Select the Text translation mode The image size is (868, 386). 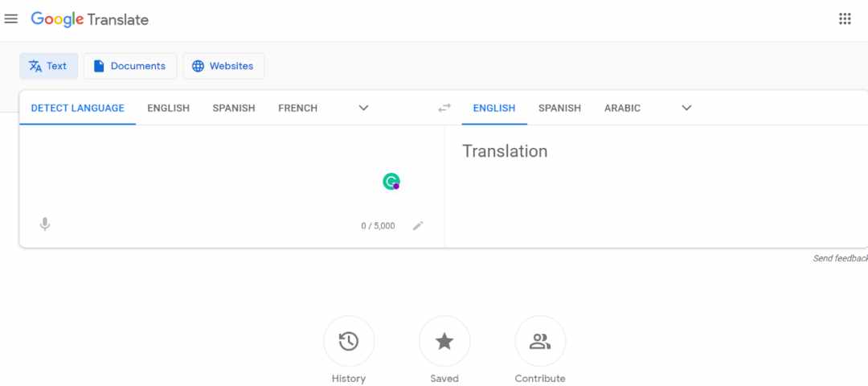pos(49,66)
